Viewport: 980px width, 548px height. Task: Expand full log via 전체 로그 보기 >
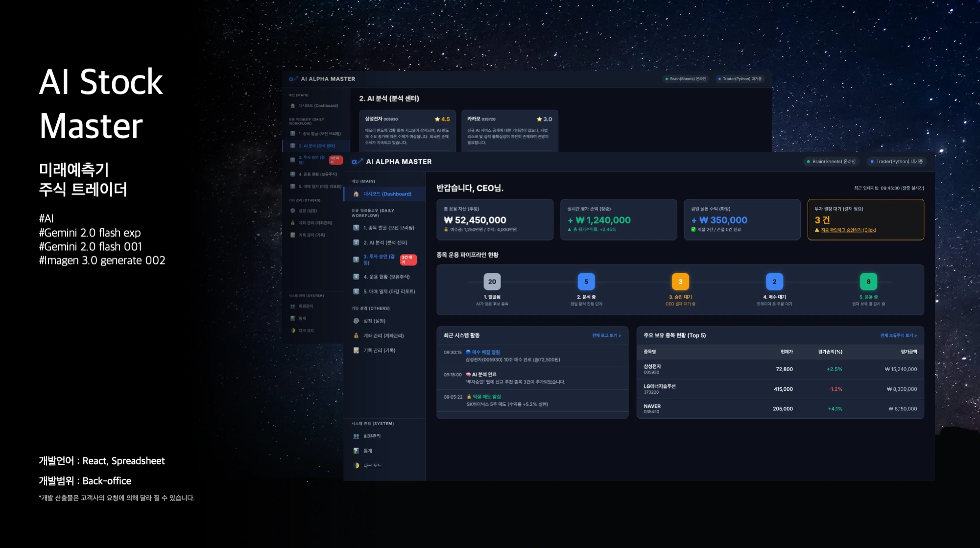click(606, 335)
